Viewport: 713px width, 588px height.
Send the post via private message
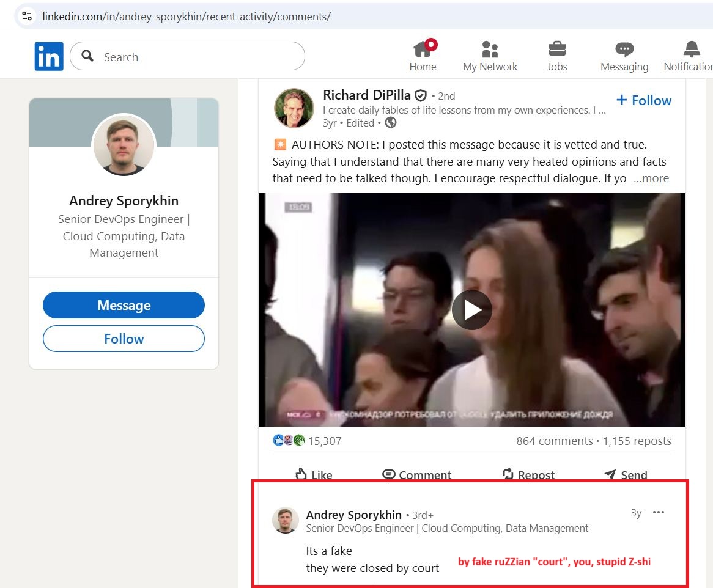point(625,474)
